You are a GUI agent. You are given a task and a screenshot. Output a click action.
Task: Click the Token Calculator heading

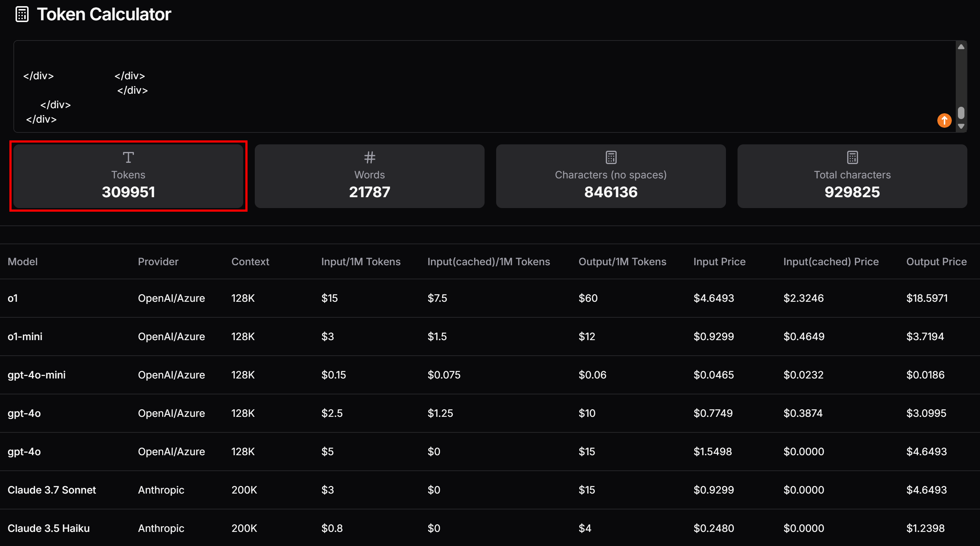tap(104, 14)
